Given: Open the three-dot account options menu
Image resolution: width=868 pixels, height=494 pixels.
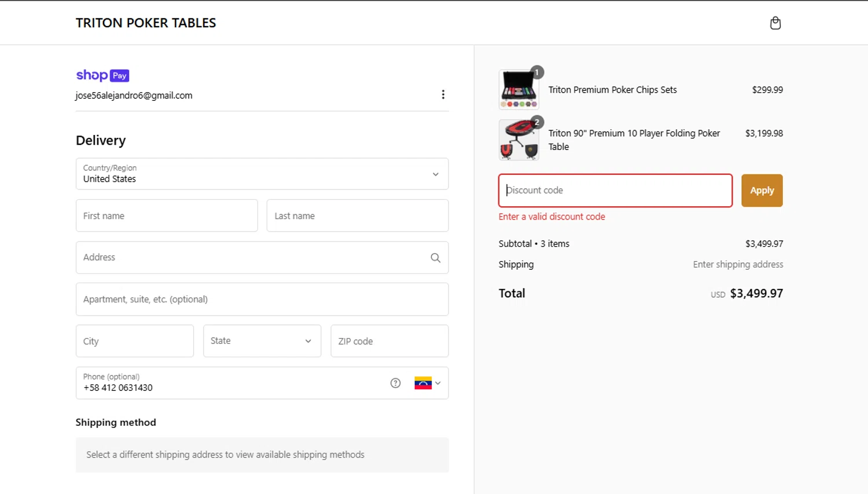Looking at the screenshot, I should coord(443,94).
